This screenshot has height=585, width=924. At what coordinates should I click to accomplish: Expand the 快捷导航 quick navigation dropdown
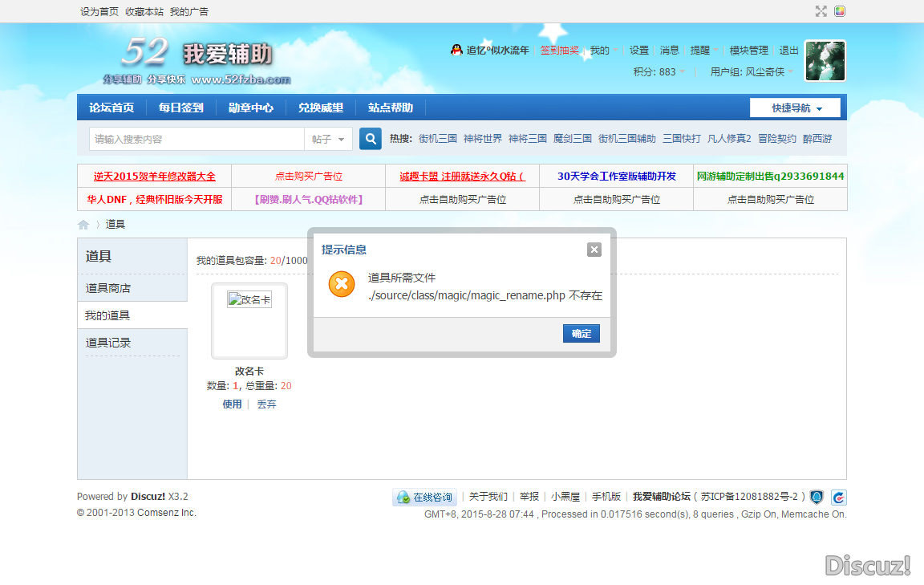(795, 108)
